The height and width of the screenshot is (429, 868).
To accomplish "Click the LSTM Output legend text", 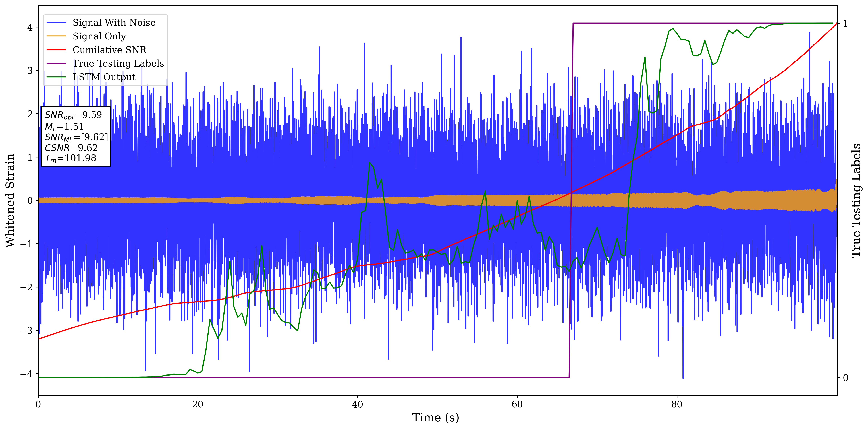I will pyautogui.click(x=104, y=77).
